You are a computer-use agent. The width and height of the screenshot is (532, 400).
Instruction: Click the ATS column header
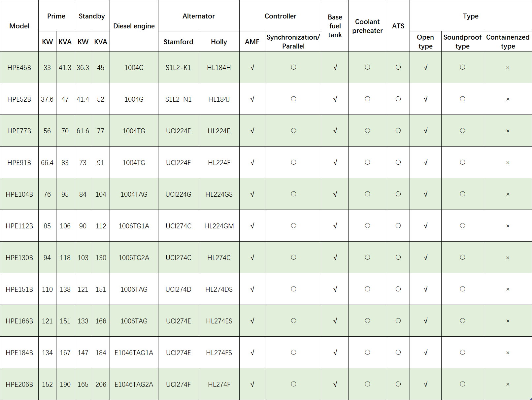[x=398, y=26]
